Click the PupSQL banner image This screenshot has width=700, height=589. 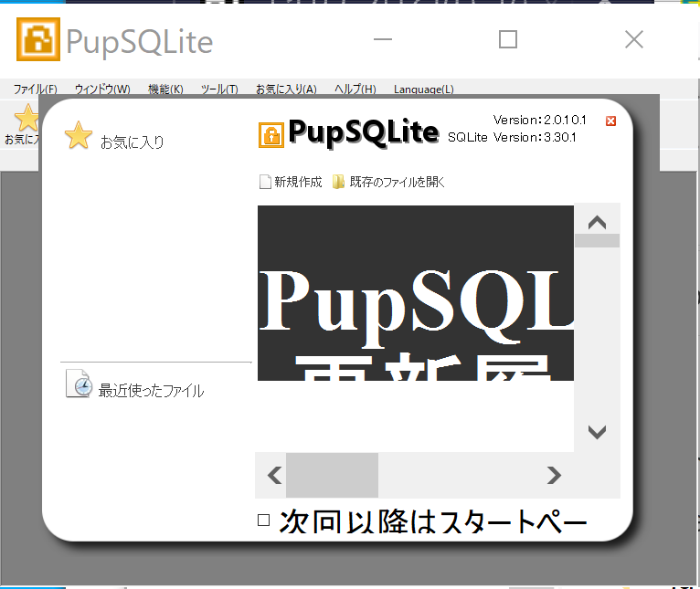(416, 293)
